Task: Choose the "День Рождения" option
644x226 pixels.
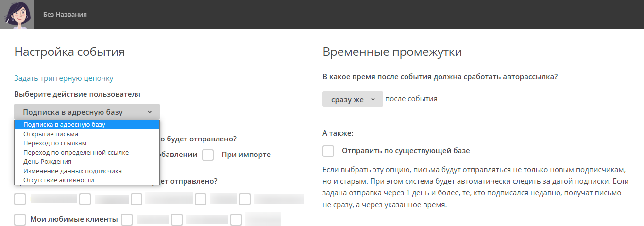Action: tap(47, 161)
